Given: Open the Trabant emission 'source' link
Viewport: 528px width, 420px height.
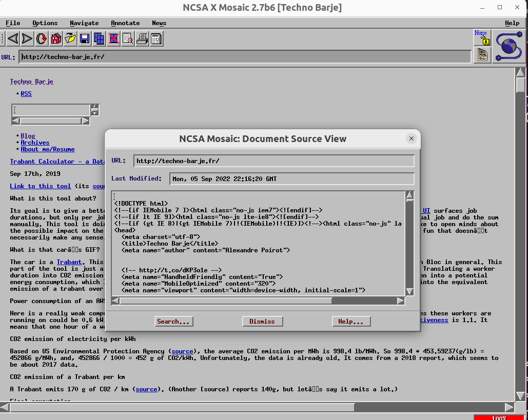Looking at the screenshot, I should click(x=146, y=389).
